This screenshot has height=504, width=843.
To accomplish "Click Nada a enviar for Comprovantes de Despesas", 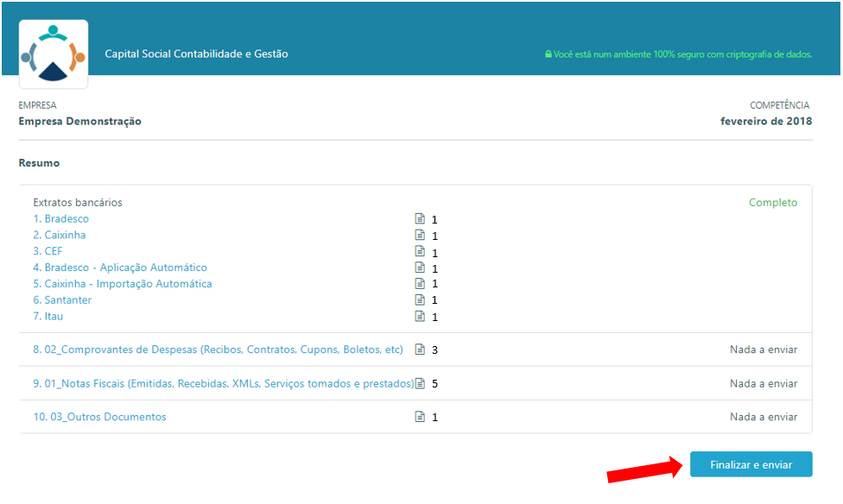I will (x=764, y=350).
